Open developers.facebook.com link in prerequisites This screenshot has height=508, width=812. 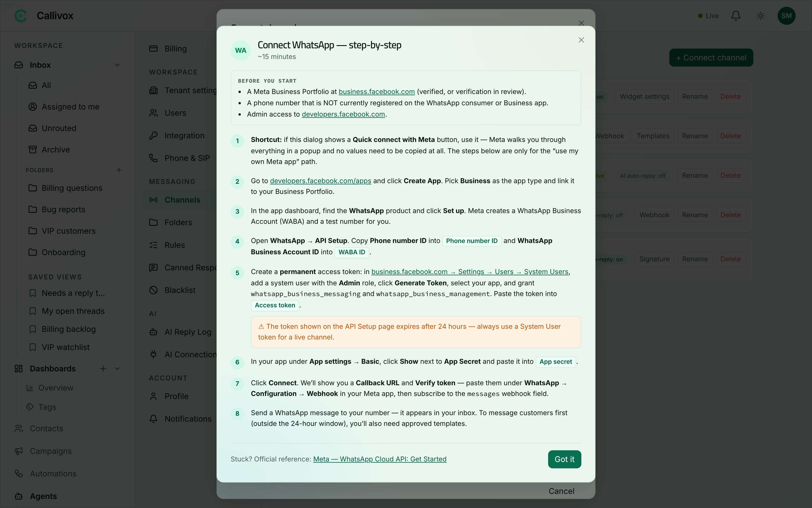pos(343,114)
